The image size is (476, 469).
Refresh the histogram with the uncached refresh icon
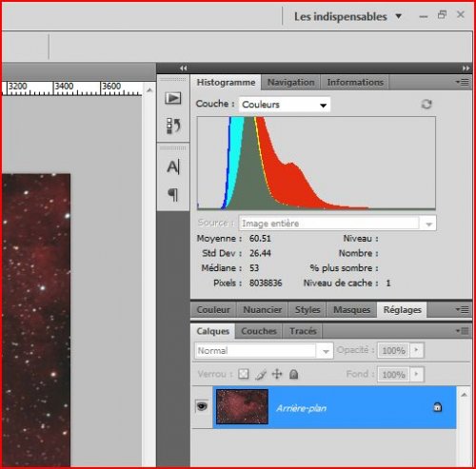point(426,104)
